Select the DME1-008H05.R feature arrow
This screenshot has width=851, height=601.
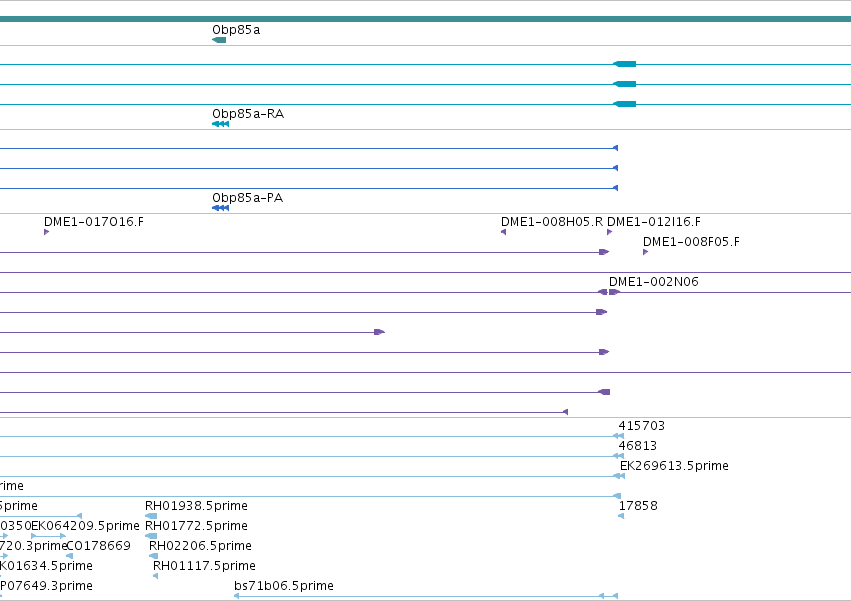tap(503, 232)
